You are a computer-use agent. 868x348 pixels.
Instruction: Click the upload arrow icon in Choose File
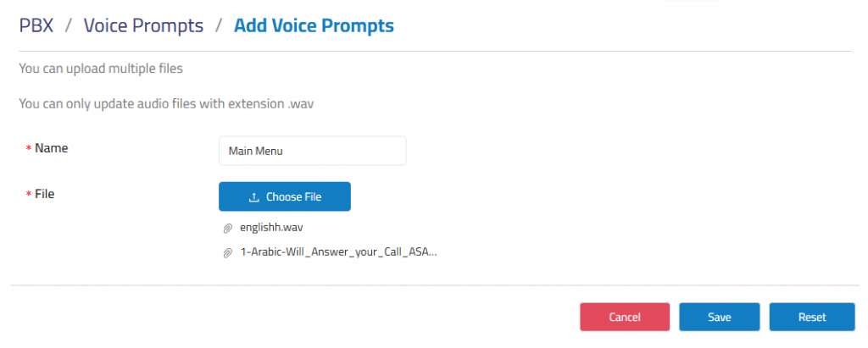tap(254, 197)
